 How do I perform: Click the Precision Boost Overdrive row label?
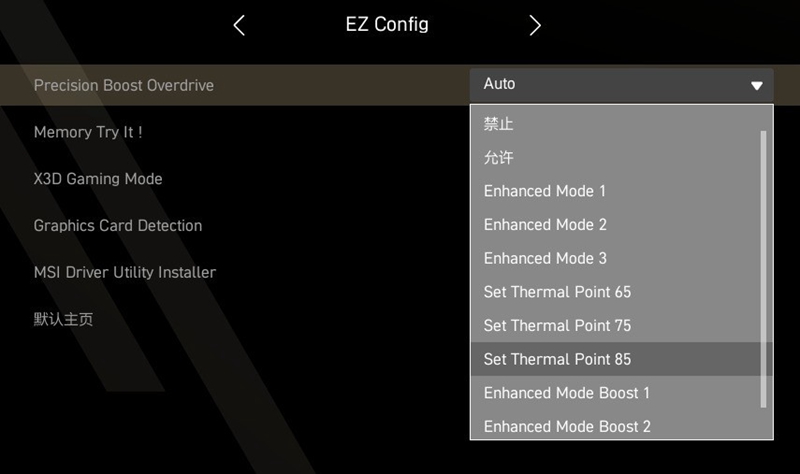point(124,85)
